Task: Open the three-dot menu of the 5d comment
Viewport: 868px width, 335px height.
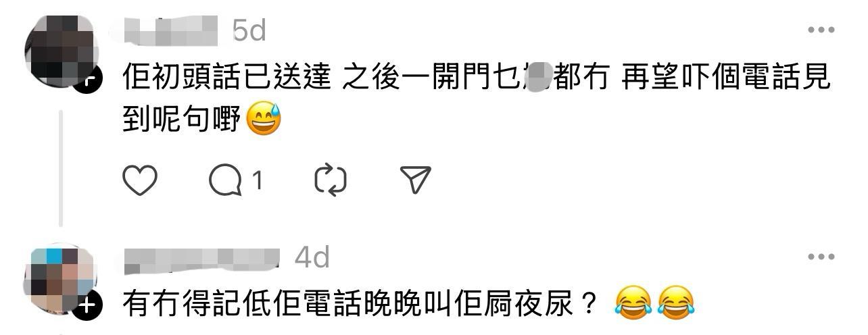Action: [821, 30]
